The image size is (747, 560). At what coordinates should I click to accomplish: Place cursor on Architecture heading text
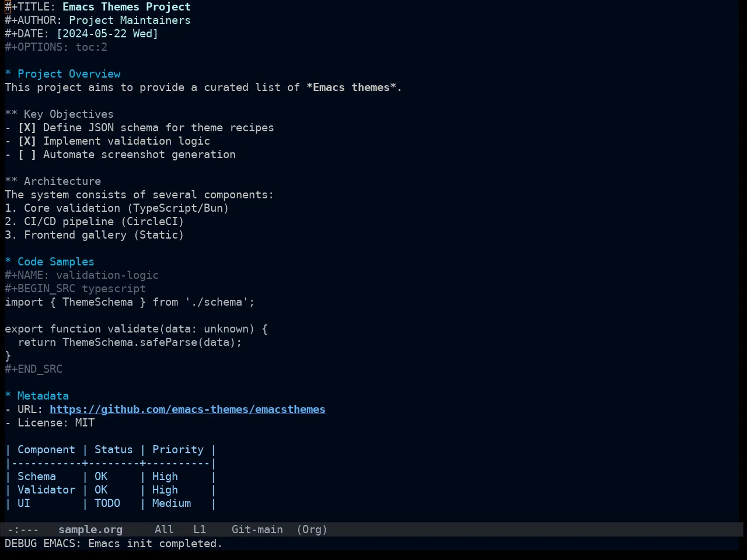pos(62,181)
